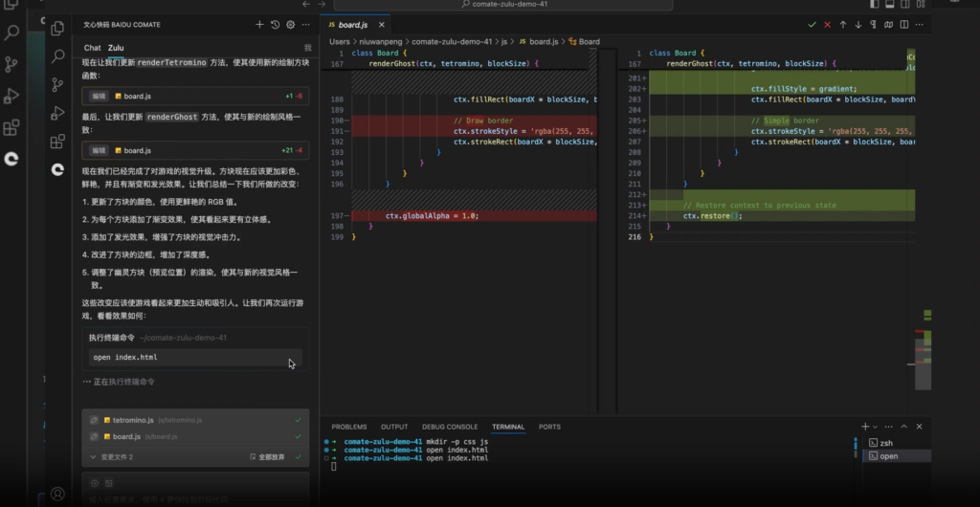This screenshot has height=507, width=980.
Task: Open command center search comate-zulu-demo-41
Action: tap(503, 4)
